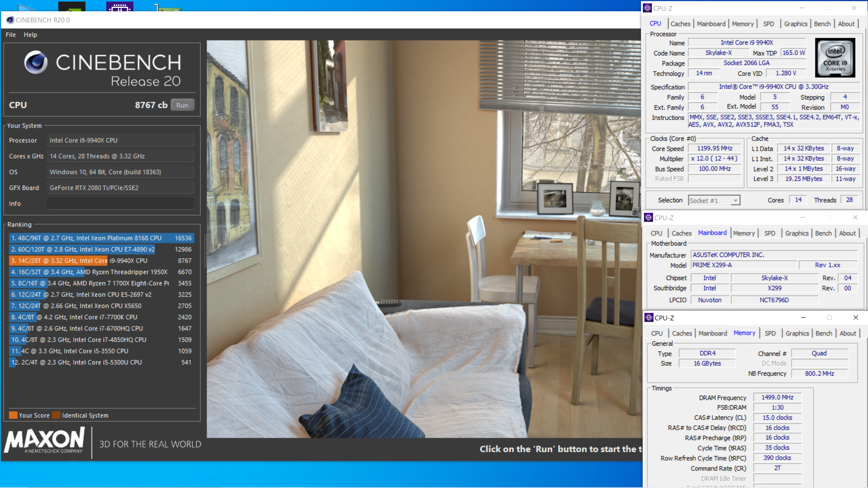Image resolution: width=868 pixels, height=488 pixels.
Task: Open Mainboard tab in bottom CPU-Z window
Action: pyautogui.click(x=713, y=333)
